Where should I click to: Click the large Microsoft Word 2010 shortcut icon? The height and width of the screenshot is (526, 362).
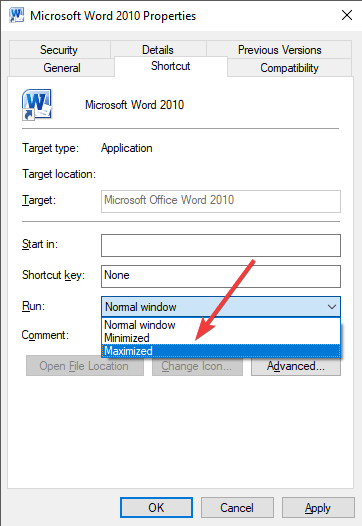(37, 105)
